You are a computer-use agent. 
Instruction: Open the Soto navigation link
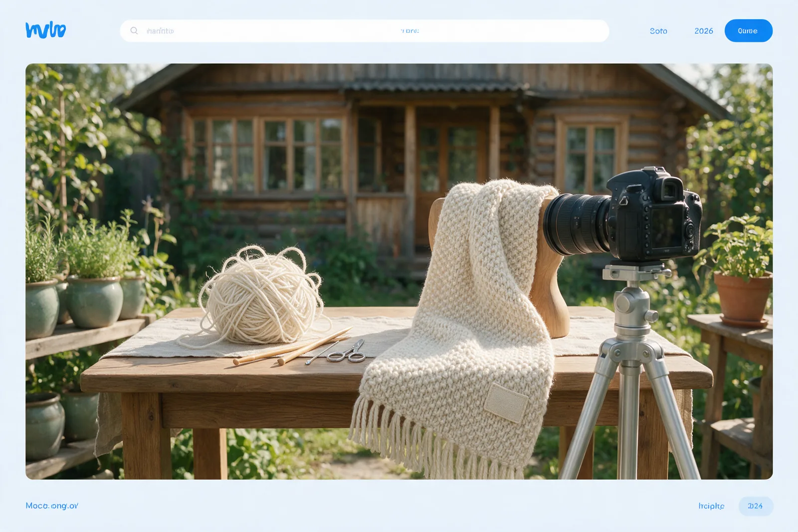658,31
